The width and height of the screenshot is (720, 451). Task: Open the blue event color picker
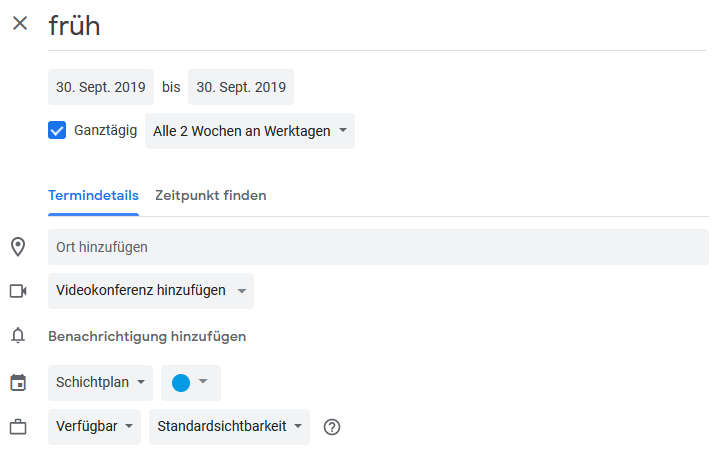coord(190,383)
